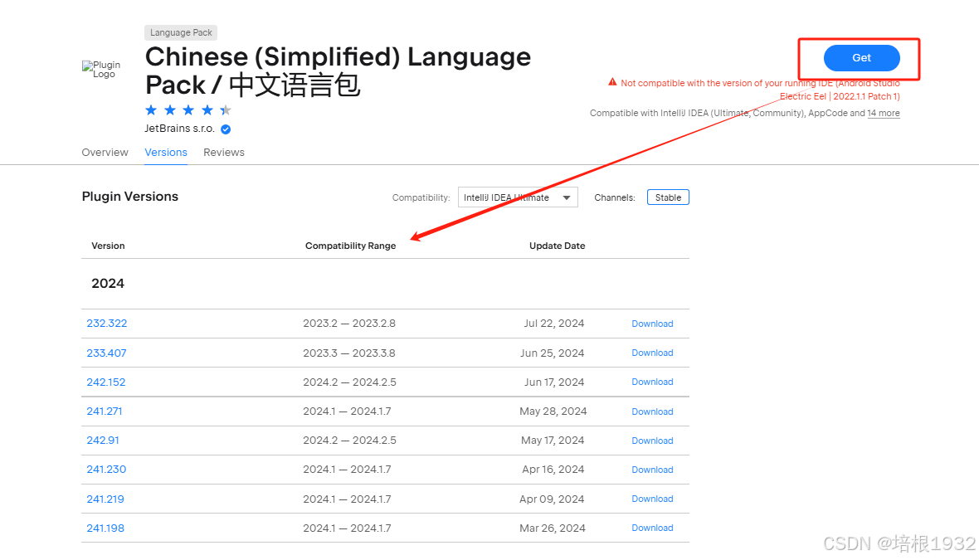
Task: Click the 'Jul 22, 2024' date cell
Action: (x=554, y=324)
